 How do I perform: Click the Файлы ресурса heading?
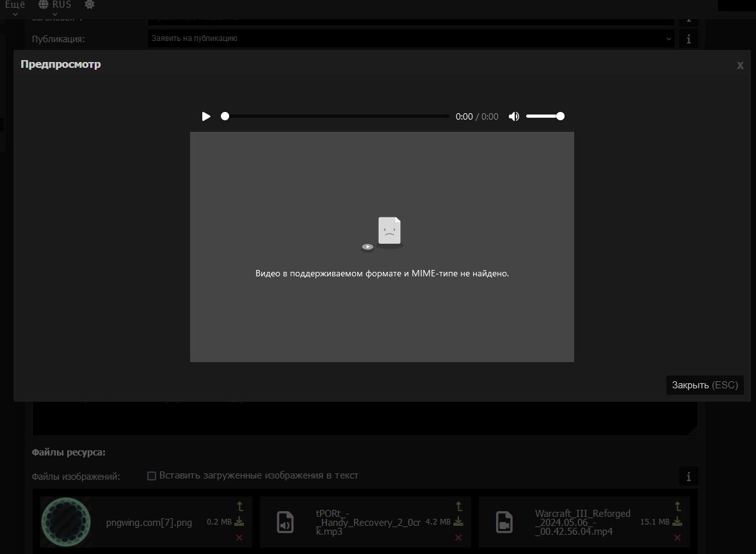coord(68,452)
